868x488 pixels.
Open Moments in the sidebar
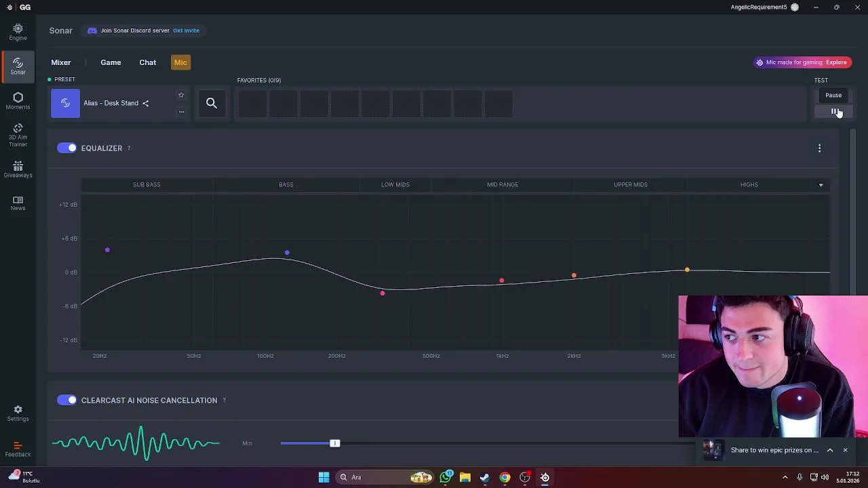(18, 101)
